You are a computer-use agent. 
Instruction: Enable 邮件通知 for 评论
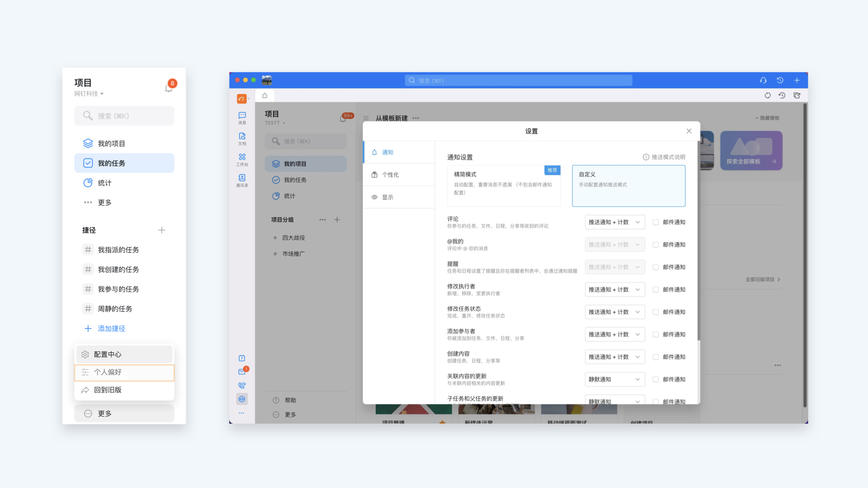(x=656, y=222)
